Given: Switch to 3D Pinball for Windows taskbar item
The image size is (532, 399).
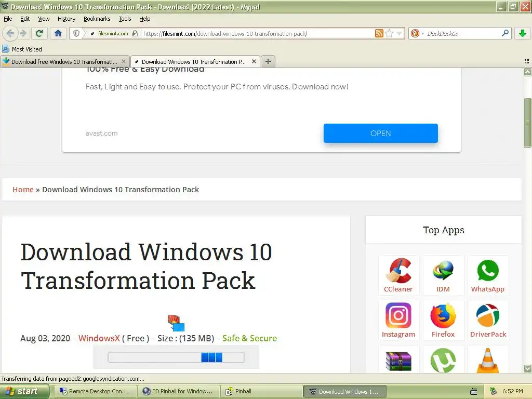Looking at the screenshot, I should pos(178,392).
